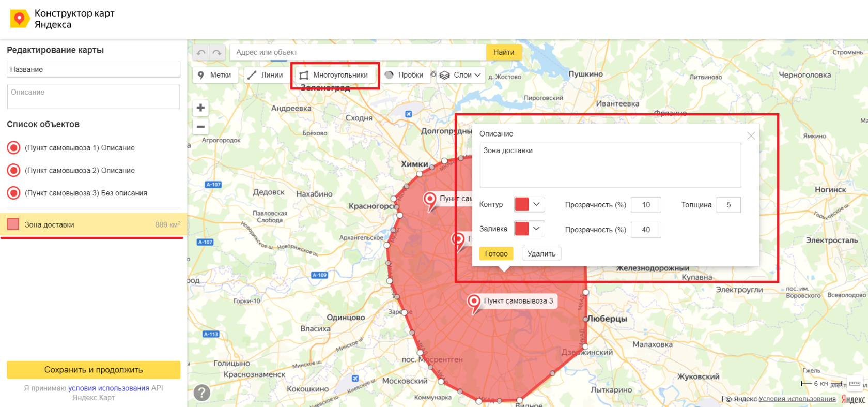The width and height of the screenshot is (868, 407).
Task: Click the ruler measurement tool icon
Action: tap(855, 383)
